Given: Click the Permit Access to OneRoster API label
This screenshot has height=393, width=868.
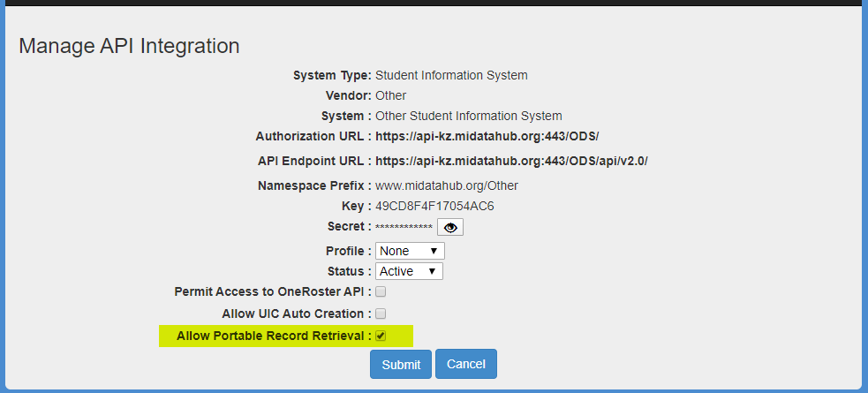Looking at the screenshot, I should tap(272, 291).
